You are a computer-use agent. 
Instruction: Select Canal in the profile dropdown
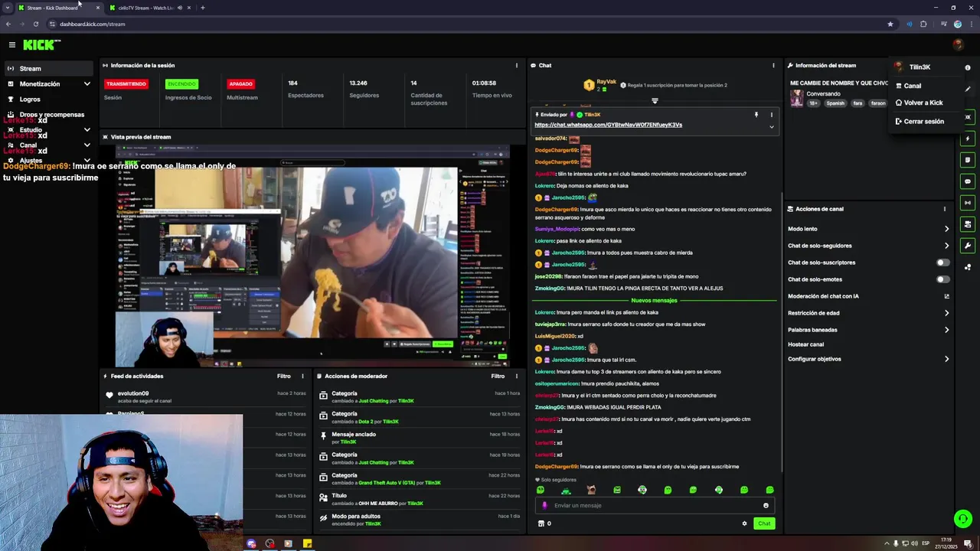pyautogui.click(x=913, y=86)
